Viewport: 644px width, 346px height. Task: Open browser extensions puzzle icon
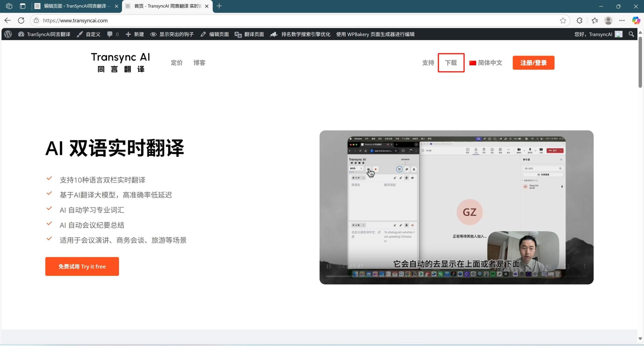(x=579, y=20)
